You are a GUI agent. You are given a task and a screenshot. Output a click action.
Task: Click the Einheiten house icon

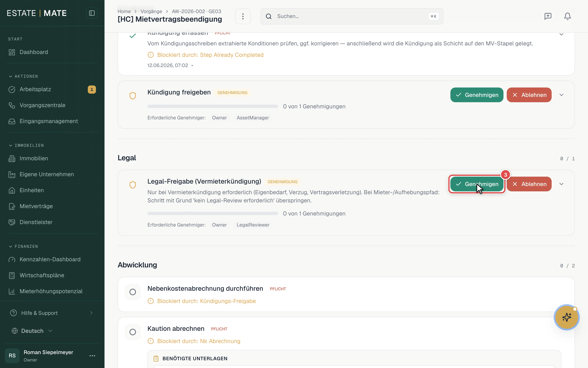(12, 190)
